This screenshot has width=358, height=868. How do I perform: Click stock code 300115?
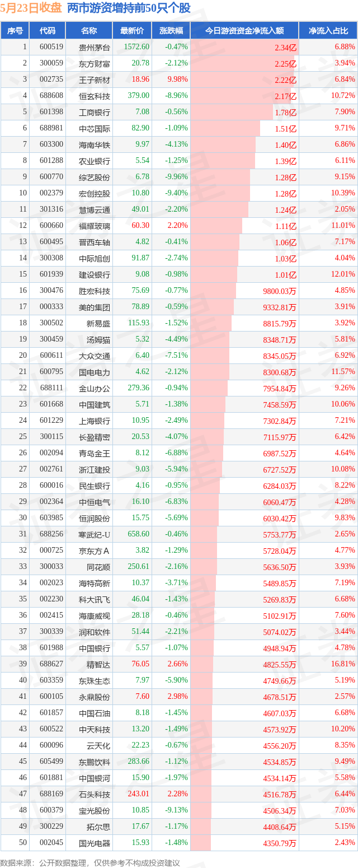coord(51,437)
